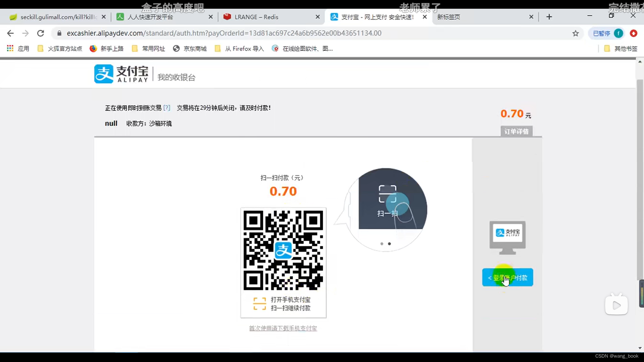Click the 登录账户付款 button
644x362 pixels.
(507, 278)
